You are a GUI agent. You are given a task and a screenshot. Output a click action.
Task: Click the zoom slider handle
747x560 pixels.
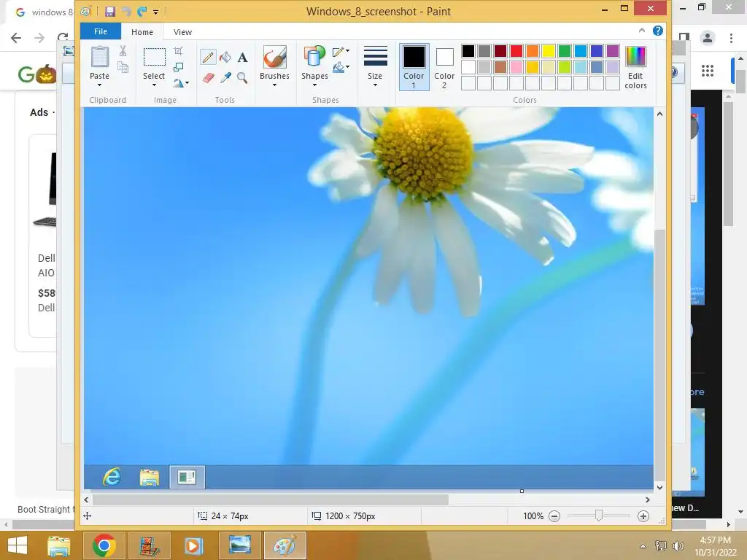click(599, 516)
